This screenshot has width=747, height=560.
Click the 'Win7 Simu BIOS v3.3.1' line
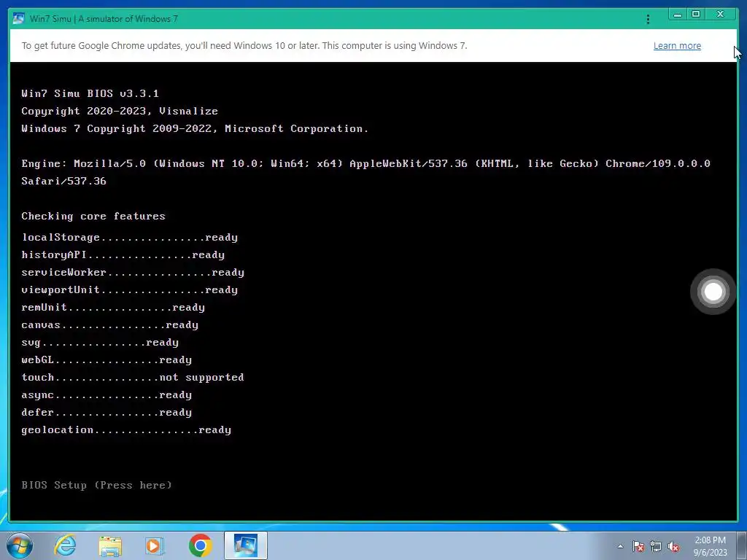point(90,93)
